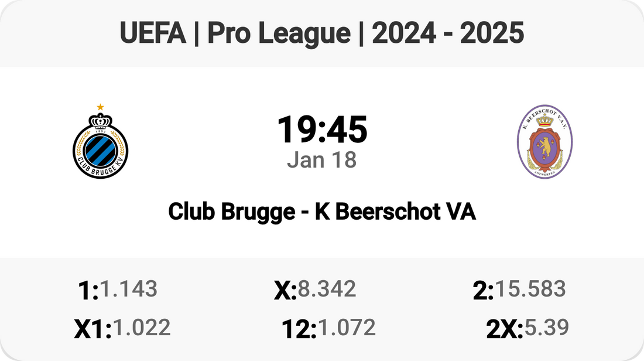Click the gold star above Brugge crest

[100, 107]
